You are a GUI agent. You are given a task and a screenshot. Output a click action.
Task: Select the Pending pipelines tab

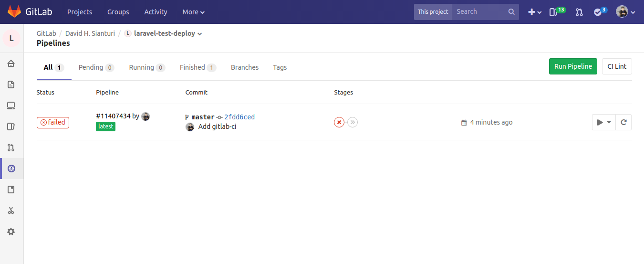coord(96,67)
